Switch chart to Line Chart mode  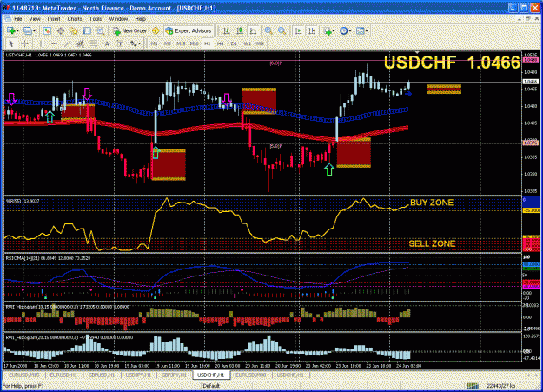pyautogui.click(x=253, y=30)
